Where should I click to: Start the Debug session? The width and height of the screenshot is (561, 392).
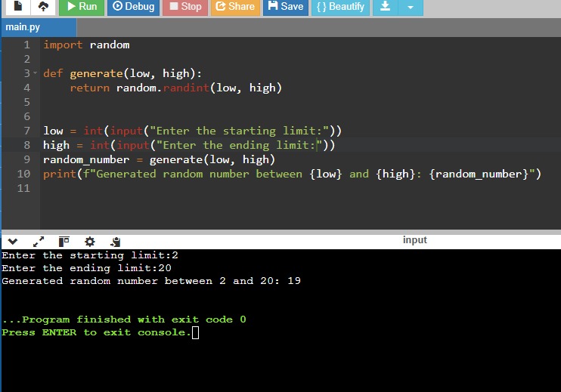click(133, 7)
